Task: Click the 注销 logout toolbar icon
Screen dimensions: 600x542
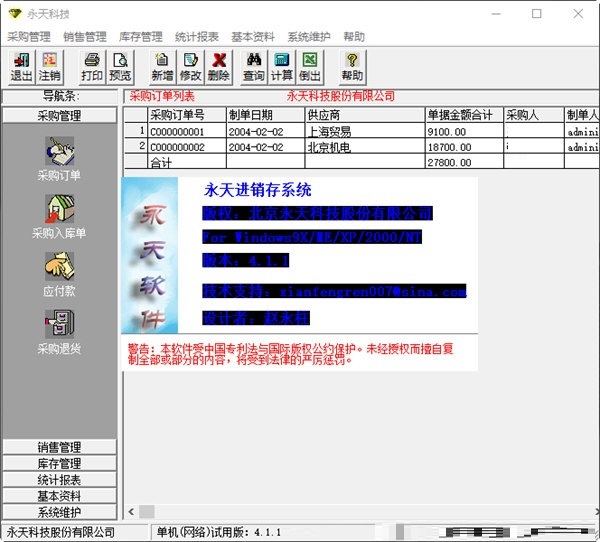Action: 49,67
